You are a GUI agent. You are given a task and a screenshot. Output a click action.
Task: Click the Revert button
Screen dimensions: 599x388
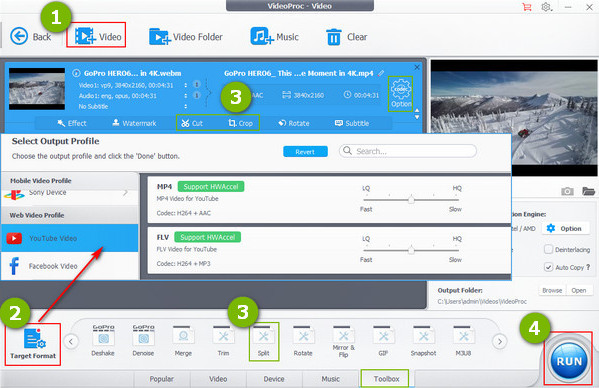(305, 152)
